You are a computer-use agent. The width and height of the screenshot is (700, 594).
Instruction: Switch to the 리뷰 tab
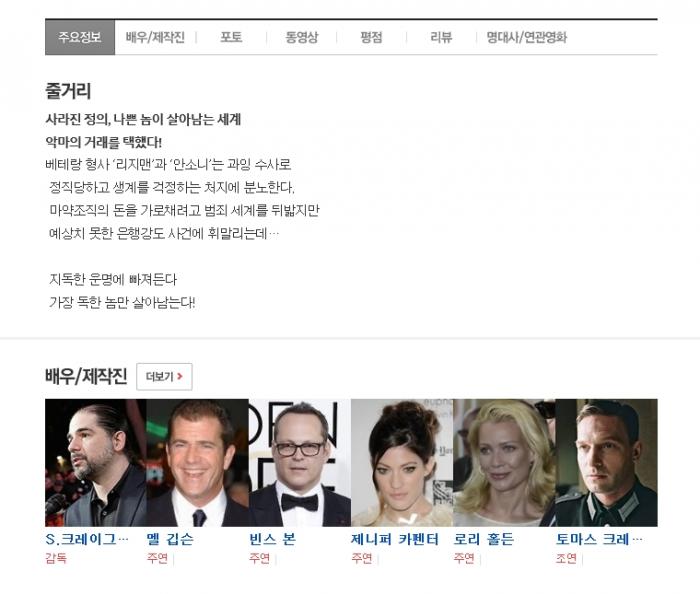441,38
